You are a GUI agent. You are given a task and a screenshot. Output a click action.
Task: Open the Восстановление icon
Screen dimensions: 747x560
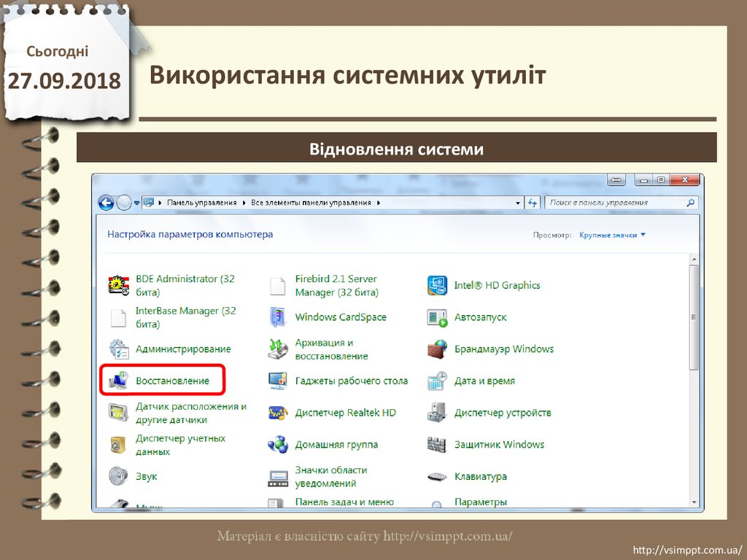coord(118,381)
